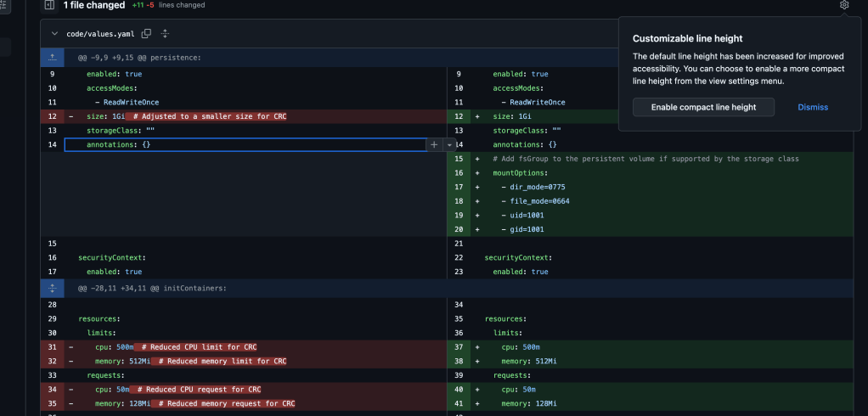
Task: Enable compact line height
Action: pos(703,107)
